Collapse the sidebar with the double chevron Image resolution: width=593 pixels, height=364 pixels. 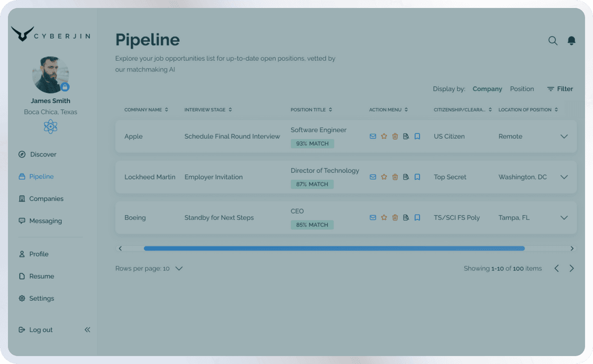click(x=87, y=330)
